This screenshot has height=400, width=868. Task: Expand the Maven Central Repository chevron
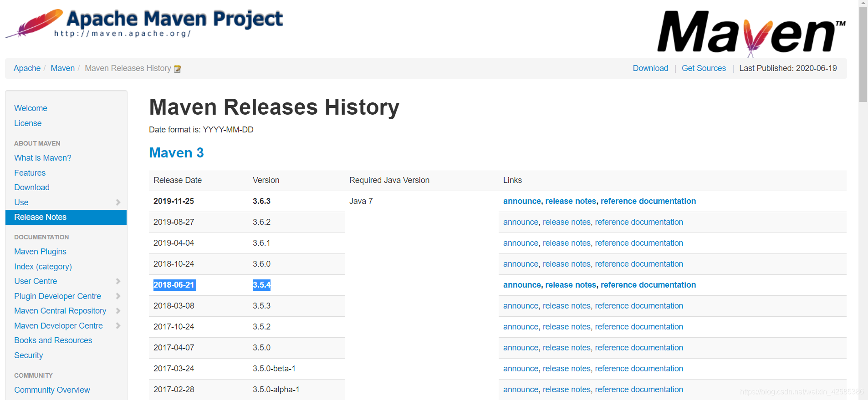click(118, 311)
